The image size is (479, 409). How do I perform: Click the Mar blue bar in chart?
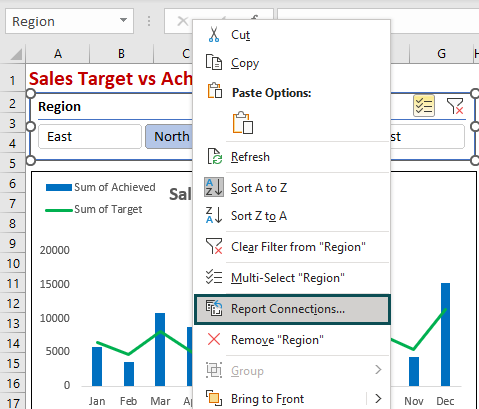click(160, 349)
